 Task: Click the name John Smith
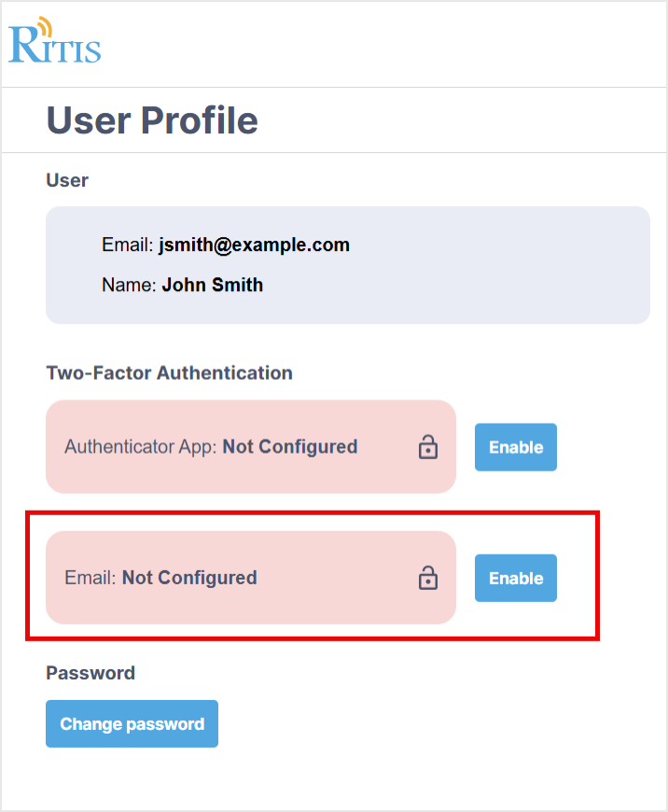click(x=212, y=285)
